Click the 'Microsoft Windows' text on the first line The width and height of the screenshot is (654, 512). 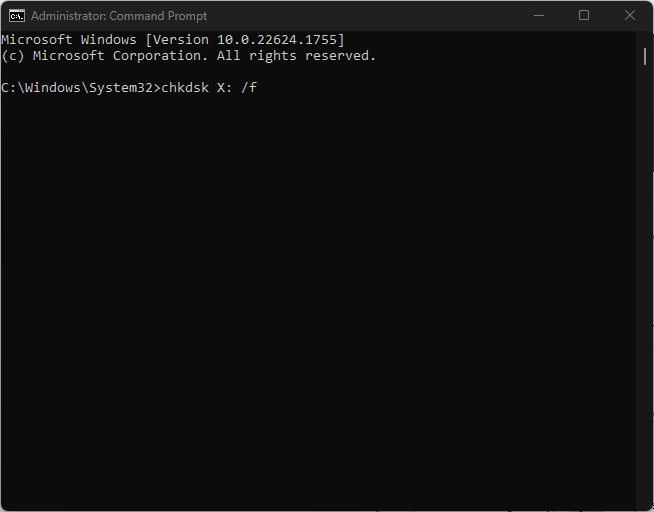click(x=69, y=40)
